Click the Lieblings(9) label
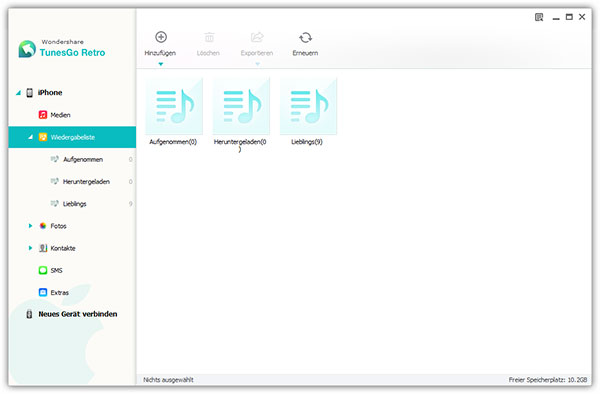This screenshot has width=600, height=394. pyautogui.click(x=307, y=142)
